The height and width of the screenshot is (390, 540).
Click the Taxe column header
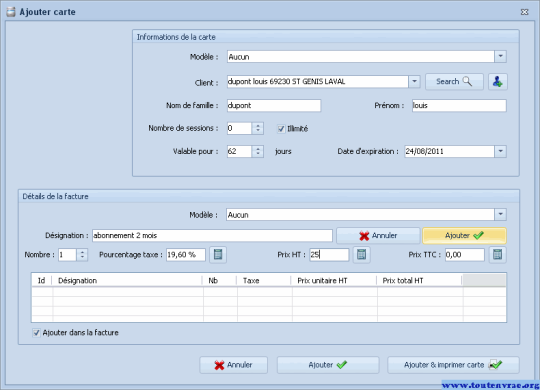264,281
